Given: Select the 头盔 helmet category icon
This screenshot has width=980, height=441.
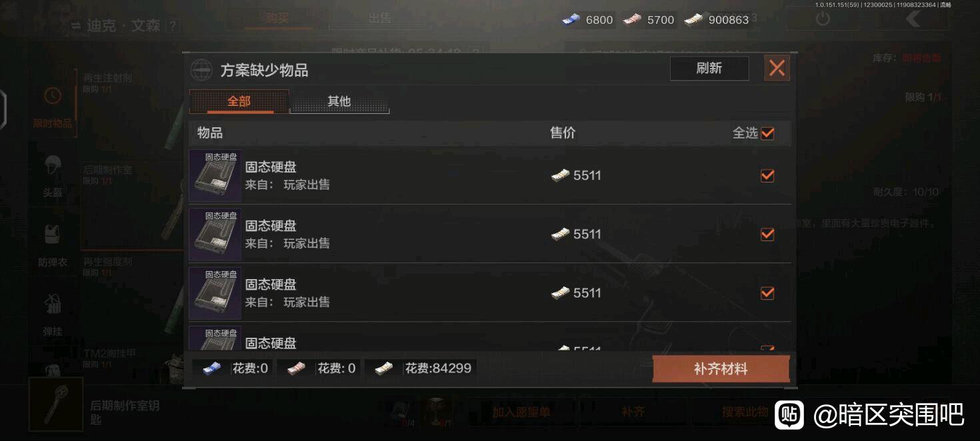Looking at the screenshot, I should (53, 166).
